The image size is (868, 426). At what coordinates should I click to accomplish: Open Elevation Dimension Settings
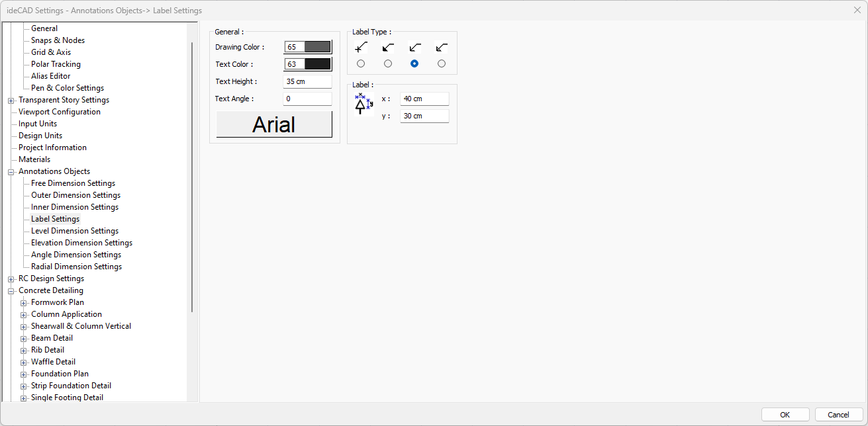[x=82, y=243]
